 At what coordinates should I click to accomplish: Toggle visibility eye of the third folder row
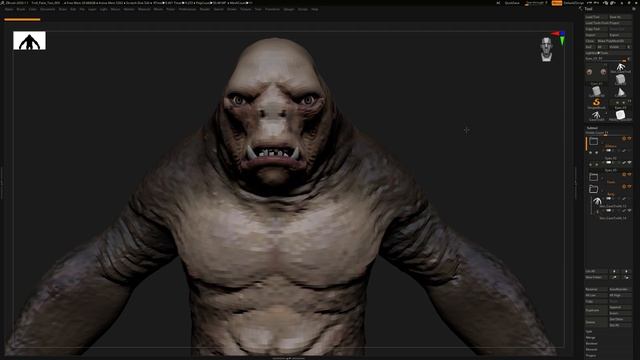(629, 174)
